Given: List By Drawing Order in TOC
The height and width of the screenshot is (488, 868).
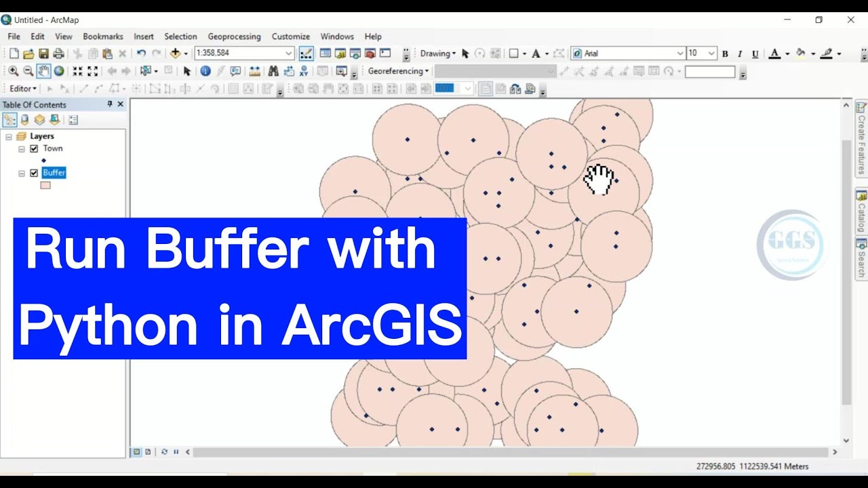Looking at the screenshot, I should (10, 120).
